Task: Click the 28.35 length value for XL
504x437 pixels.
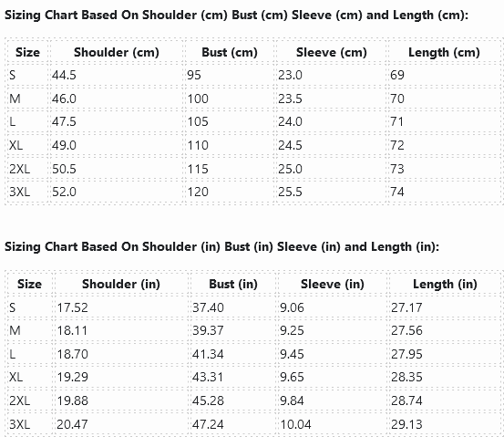Action: (406, 377)
